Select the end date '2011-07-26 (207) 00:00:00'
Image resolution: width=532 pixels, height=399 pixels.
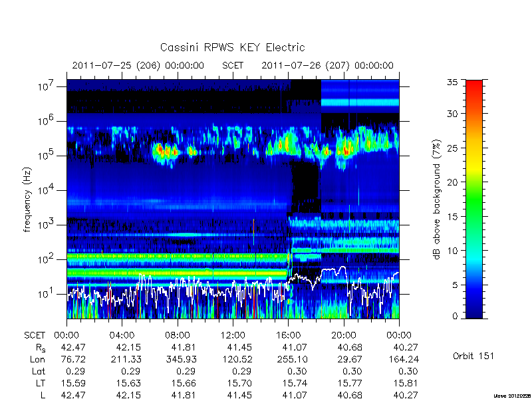click(327, 65)
